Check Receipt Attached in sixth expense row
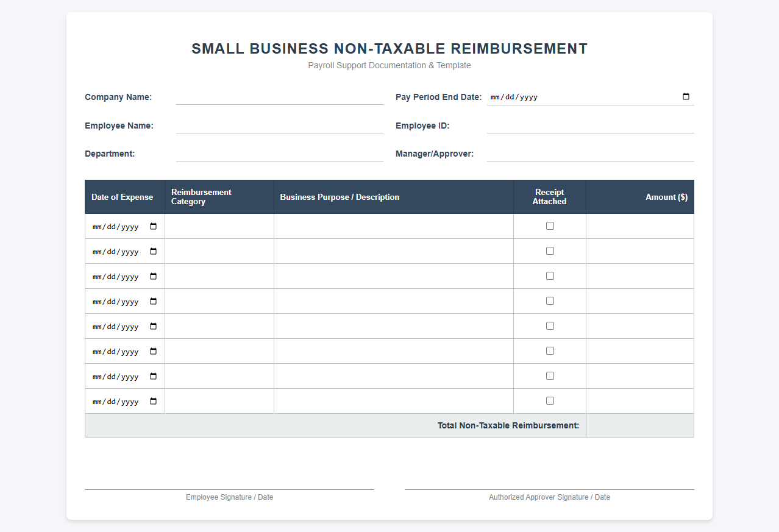 pos(550,350)
